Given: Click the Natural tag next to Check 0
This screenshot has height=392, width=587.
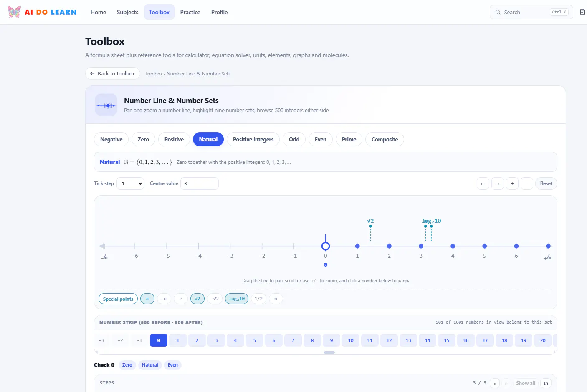Looking at the screenshot, I should (x=150, y=365).
